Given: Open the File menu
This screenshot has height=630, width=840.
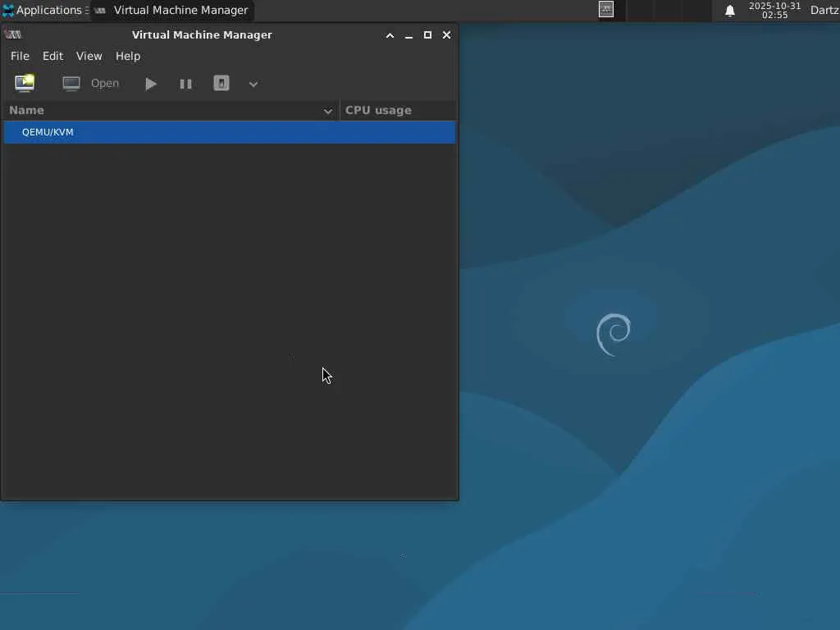Looking at the screenshot, I should pyautogui.click(x=20, y=56).
